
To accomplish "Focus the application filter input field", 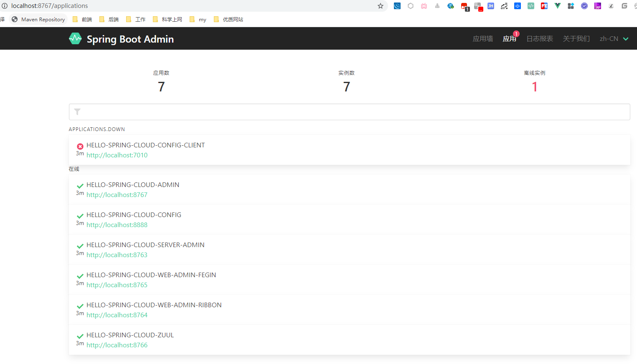I will (x=349, y=112).
